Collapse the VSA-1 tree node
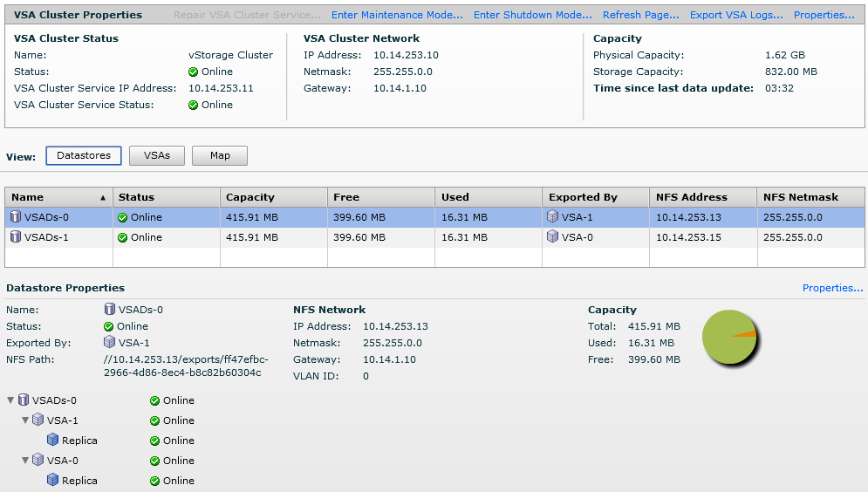868x492 pixels. pyautogui.click(x=25, y=420)
